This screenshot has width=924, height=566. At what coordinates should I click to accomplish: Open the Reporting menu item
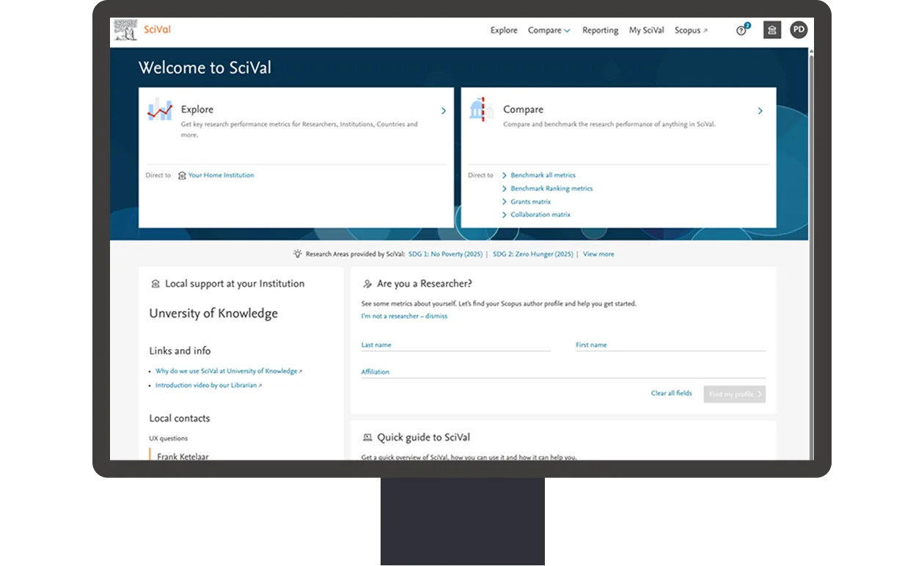600,30
